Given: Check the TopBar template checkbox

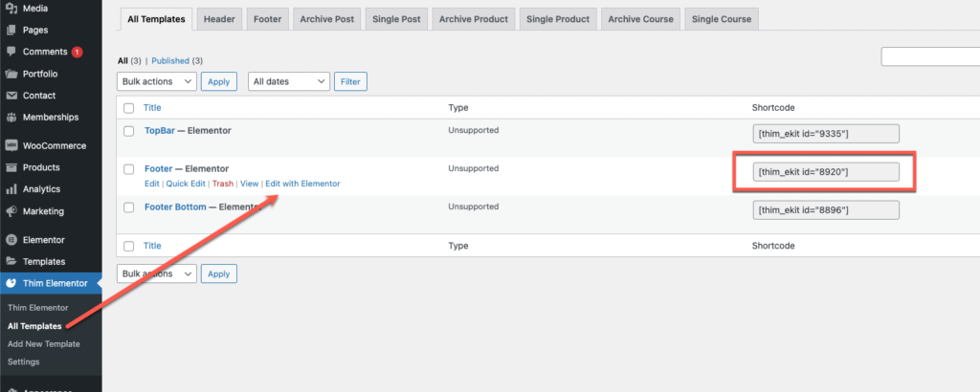Looking at the screenshot, I should point(129,131).
